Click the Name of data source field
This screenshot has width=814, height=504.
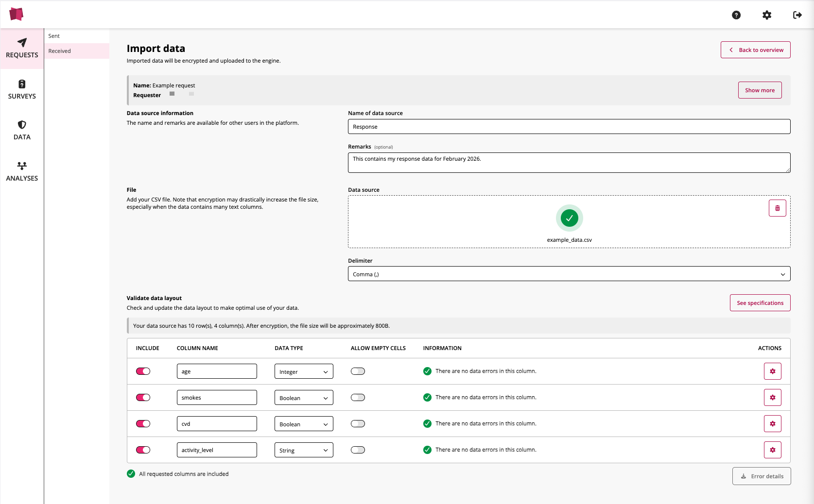(x=569, y=127)
